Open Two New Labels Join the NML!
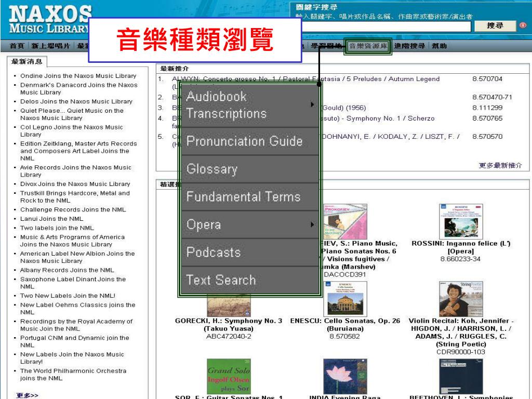 [x=68, y=296]
